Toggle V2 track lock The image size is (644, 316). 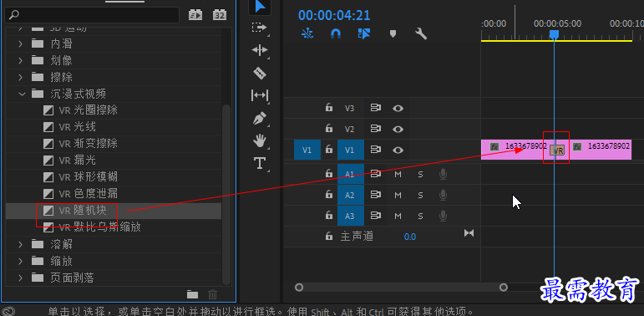pyautogui.click(x=328, y=129)
